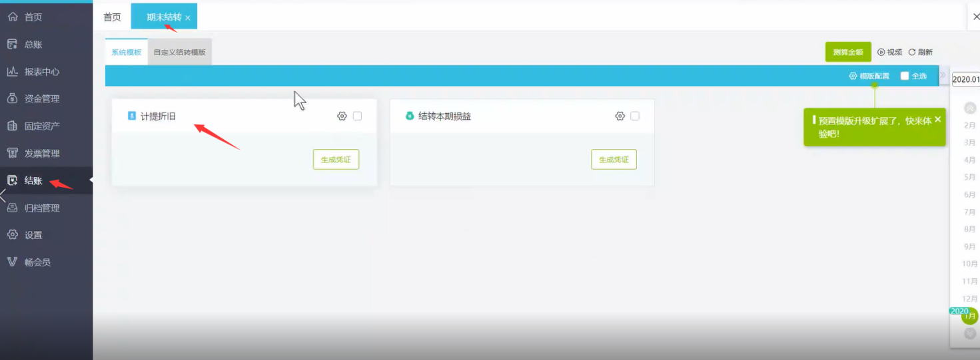Click the 计提折旧 card title
980x360 pixels.
(158, 116)
